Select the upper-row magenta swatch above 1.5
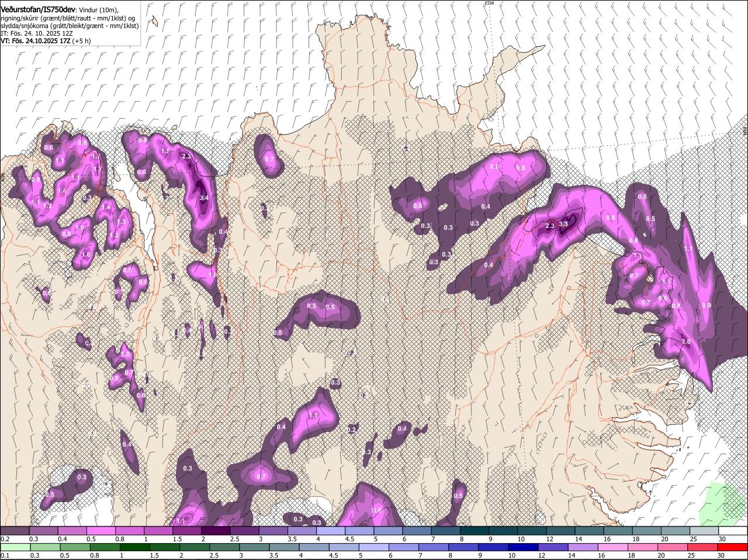This screenshot has height=560, width=748. 186,530
